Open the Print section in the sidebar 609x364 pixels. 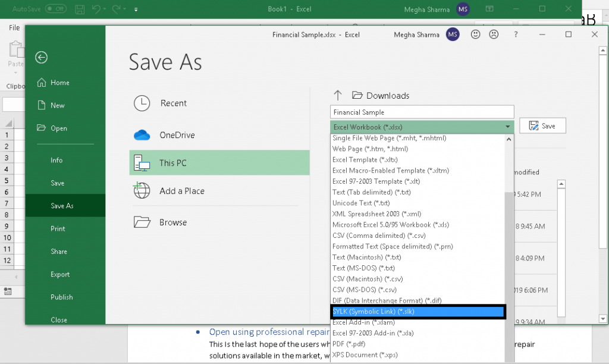(x=58, y=228)
